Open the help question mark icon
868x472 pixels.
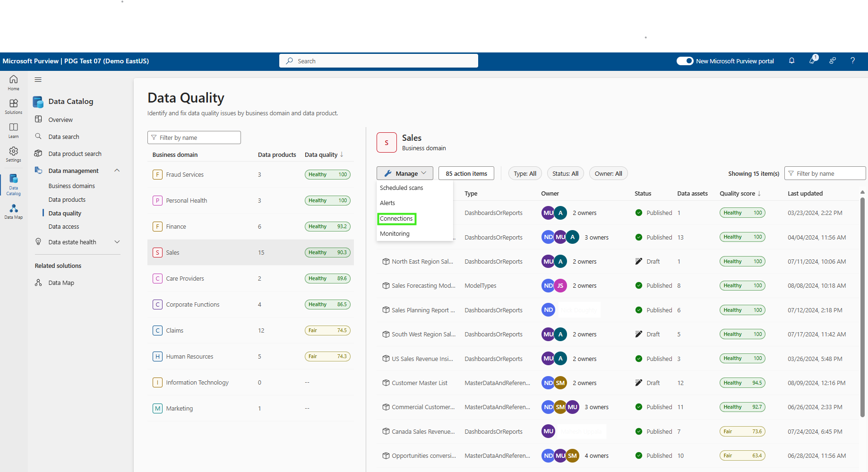coord(852,61)
